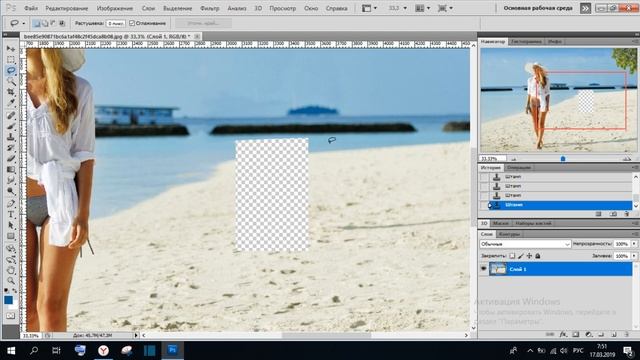Open the Файл menu

point(31,8)
